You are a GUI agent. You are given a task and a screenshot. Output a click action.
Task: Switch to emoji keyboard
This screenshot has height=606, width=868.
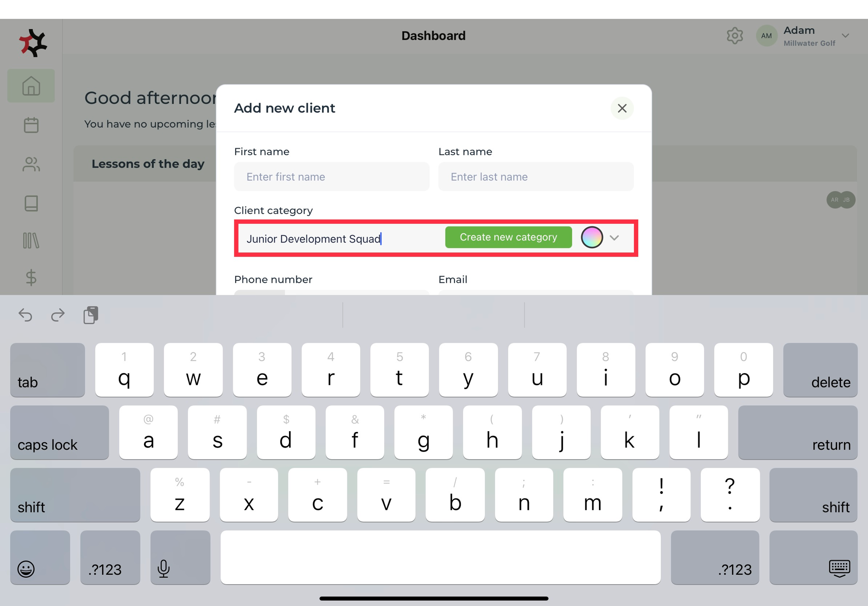pyautogui.click(x=40, y=558)
